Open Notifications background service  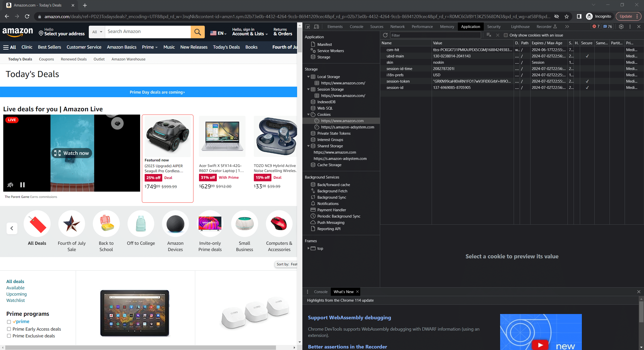328,203
